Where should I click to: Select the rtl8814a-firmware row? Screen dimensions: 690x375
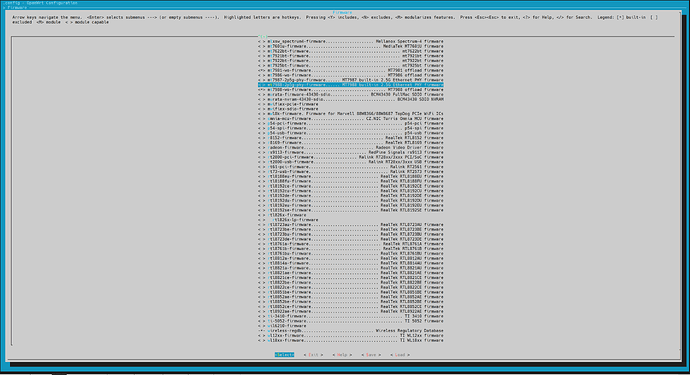(x=351, y=263)
